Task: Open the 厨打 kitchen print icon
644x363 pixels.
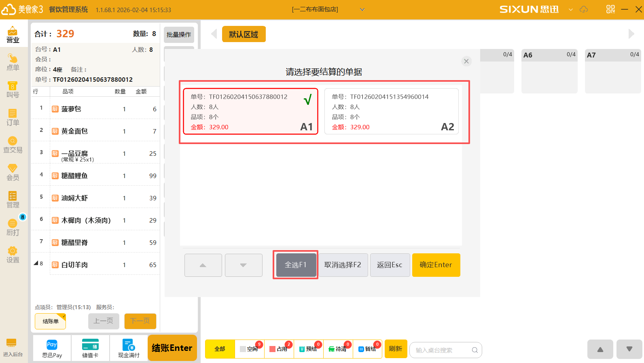Action: pyautogui.click(x=13, y=227)
